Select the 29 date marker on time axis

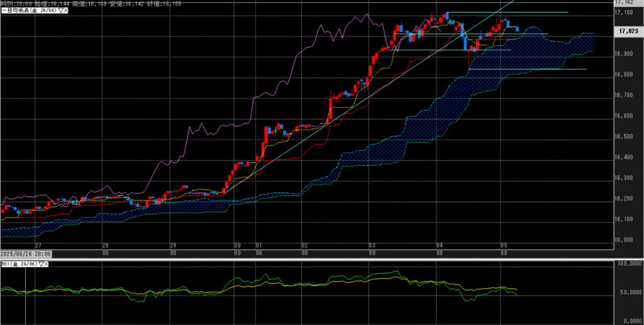point(172,246)
